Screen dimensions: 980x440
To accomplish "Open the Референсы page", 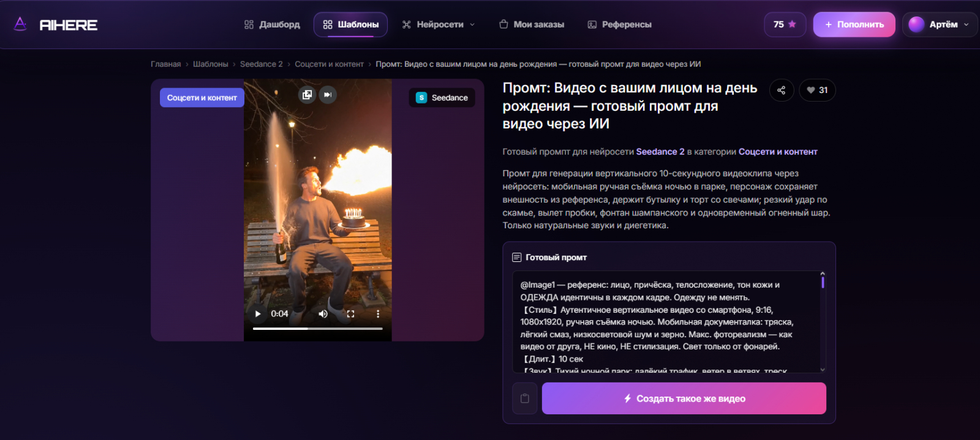I will pyautogui.click(x=619, y=24).
